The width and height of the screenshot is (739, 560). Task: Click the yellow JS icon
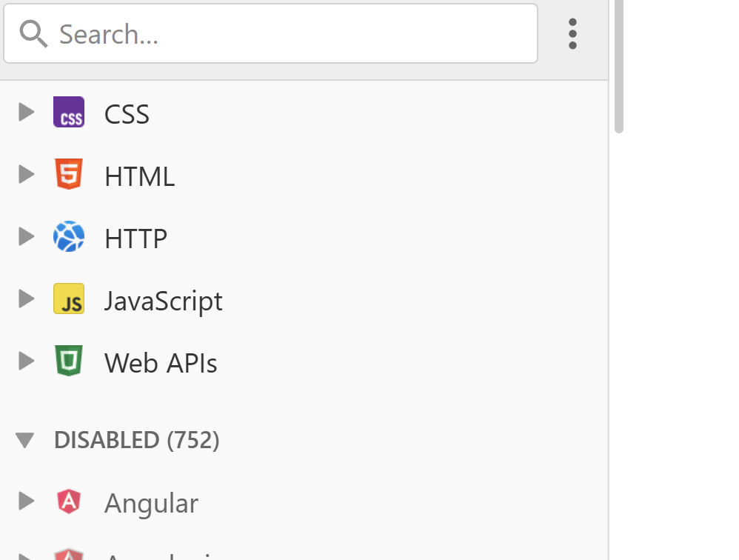tap(69, 299)
